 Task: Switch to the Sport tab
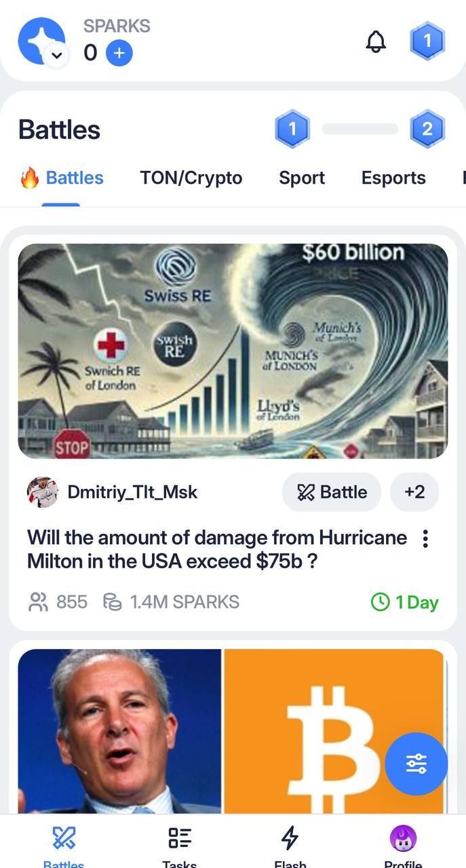point(301,178)
